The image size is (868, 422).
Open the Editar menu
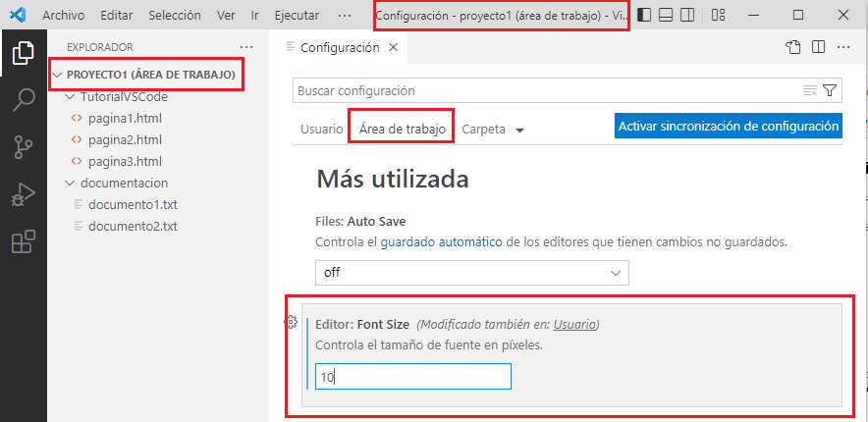pos(117,16)
